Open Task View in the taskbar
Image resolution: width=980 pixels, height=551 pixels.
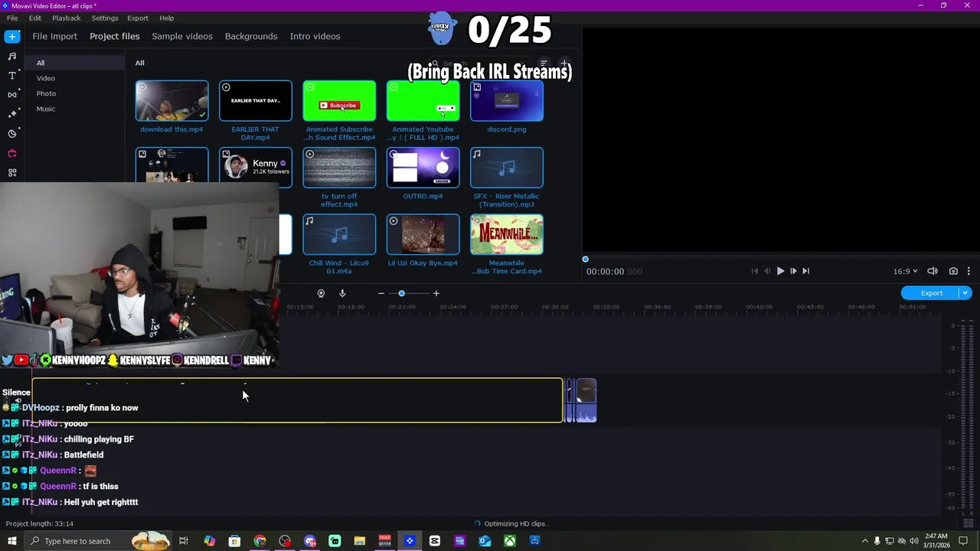[x=184, y=541]
